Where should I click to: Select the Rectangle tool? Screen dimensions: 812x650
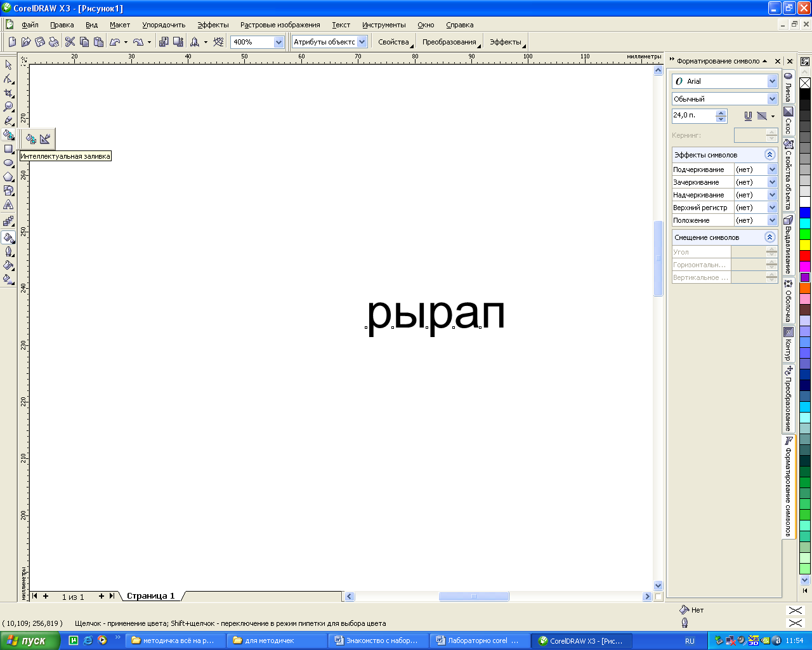coord(8,149)
